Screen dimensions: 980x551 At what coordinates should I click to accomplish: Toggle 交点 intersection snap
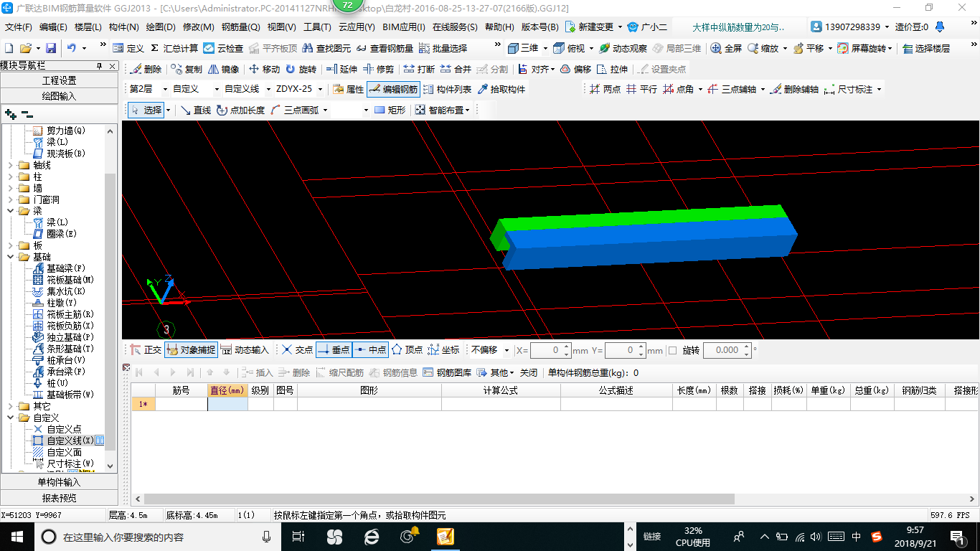[297, 350]
